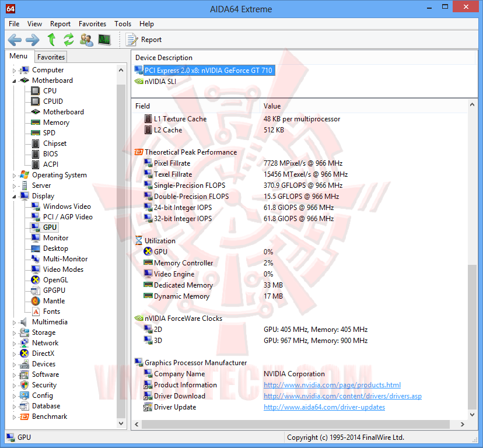Expand the Computer tree node
This screenshot has height=448, width=483.
14,71
